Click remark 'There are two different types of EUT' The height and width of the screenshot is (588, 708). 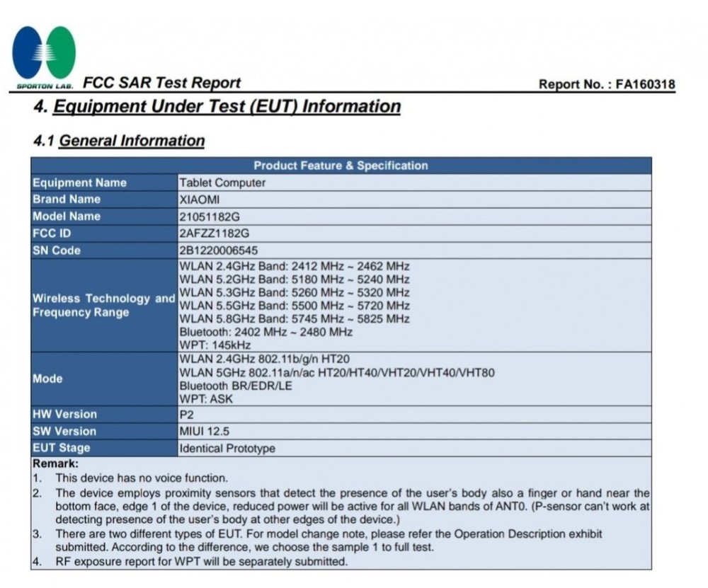click(x=329, y=541)
